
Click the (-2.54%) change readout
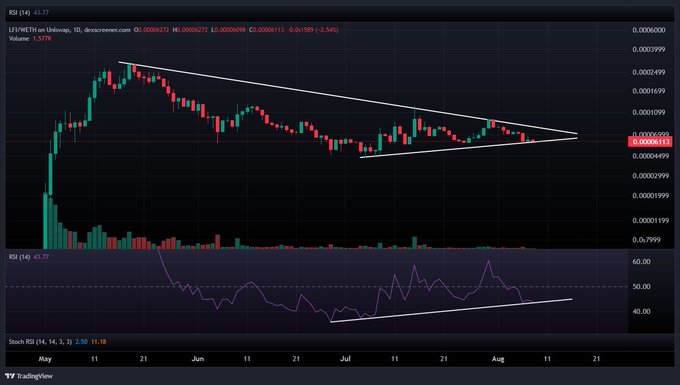(x=327, y=30)
